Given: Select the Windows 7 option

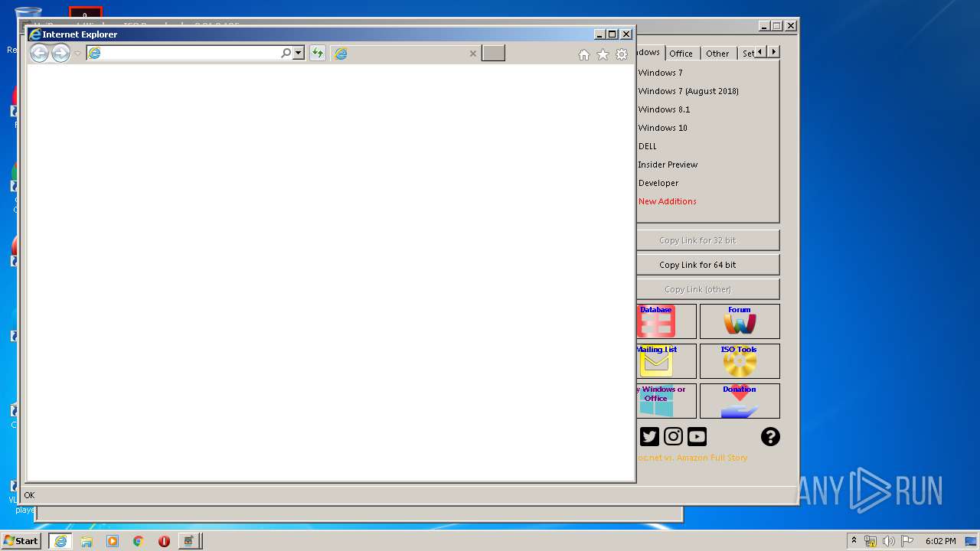Looking at the screenshot, I should coord(660,73).
